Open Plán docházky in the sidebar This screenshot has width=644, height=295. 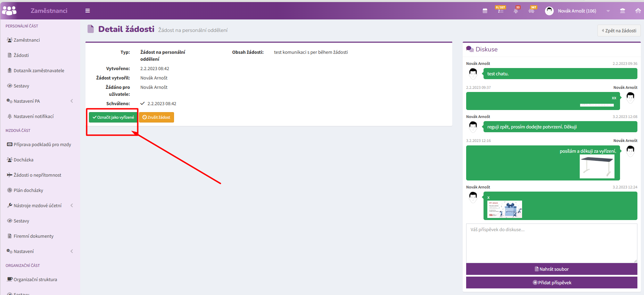point(28,190)
